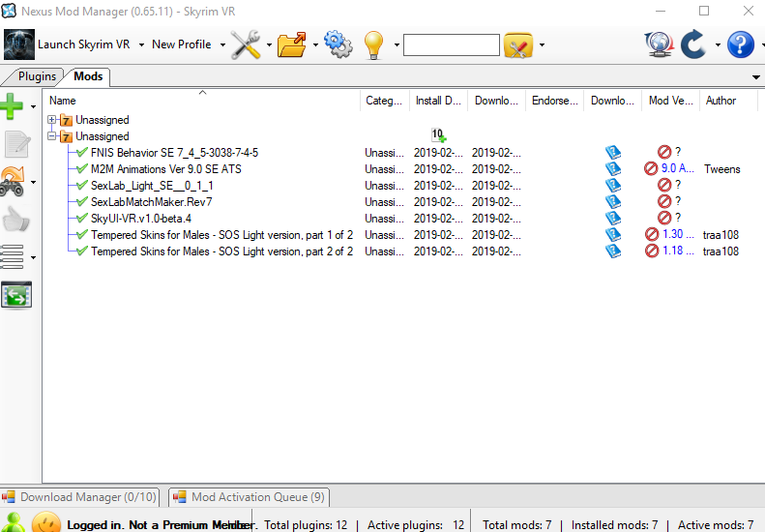The width and height of the screenshot is (765, 532).
Task: Click the book icon for Tempered Skins part 2
Action: pyautogui.click(x=613, y=251)
